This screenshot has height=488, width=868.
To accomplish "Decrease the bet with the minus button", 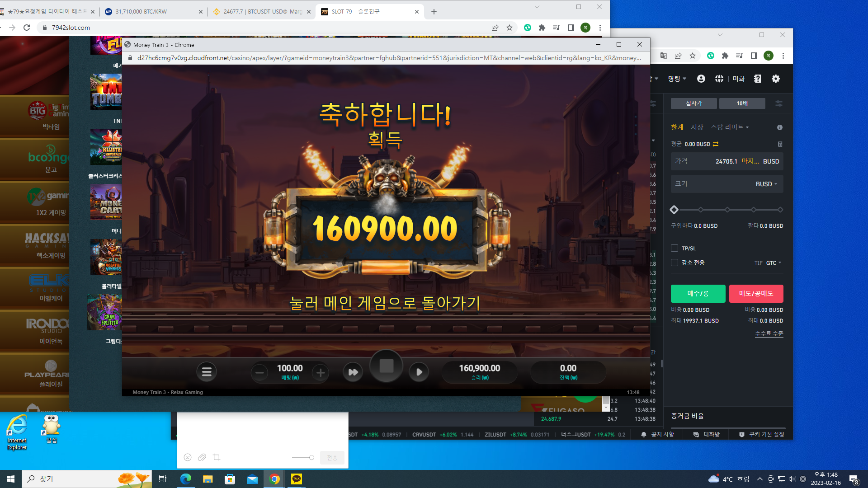I will 259,373.
